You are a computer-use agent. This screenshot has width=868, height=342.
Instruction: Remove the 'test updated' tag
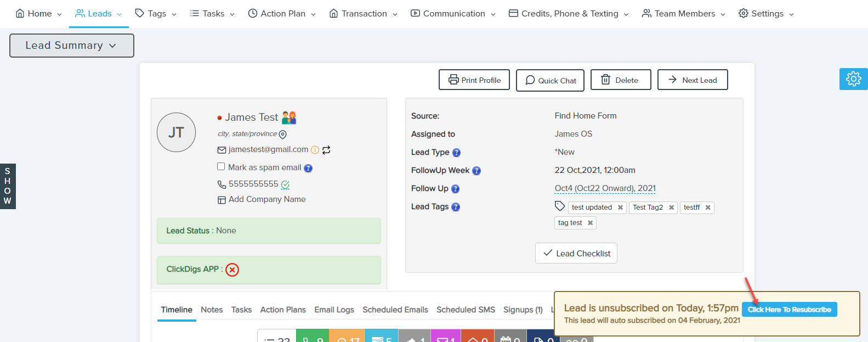(620, 208)
